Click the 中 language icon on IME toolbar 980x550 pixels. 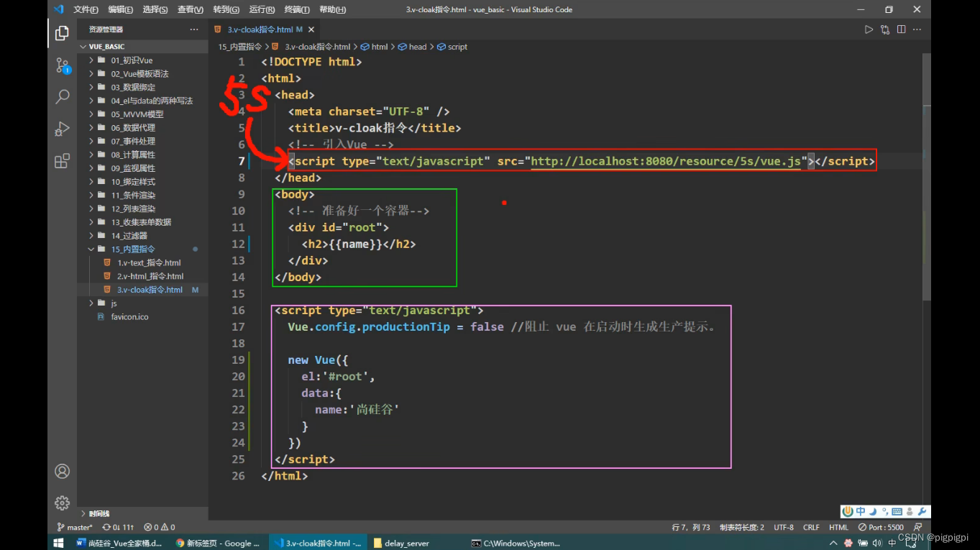(861, 512)
